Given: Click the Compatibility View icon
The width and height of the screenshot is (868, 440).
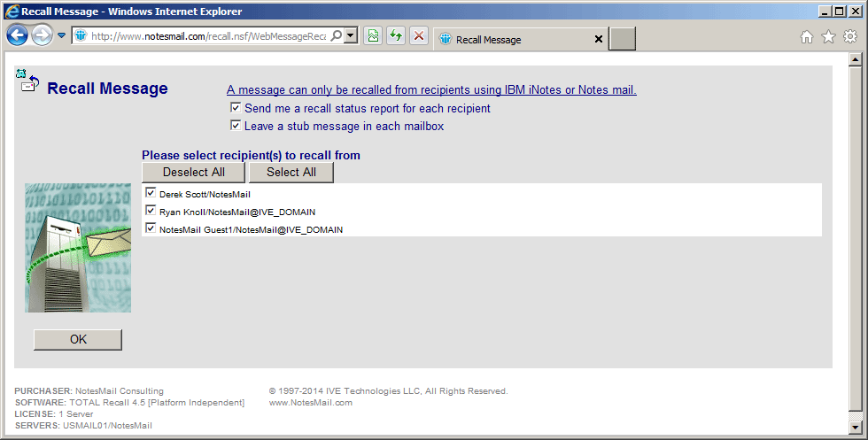Looking at the screenshot, I should (x=374, y=36).
